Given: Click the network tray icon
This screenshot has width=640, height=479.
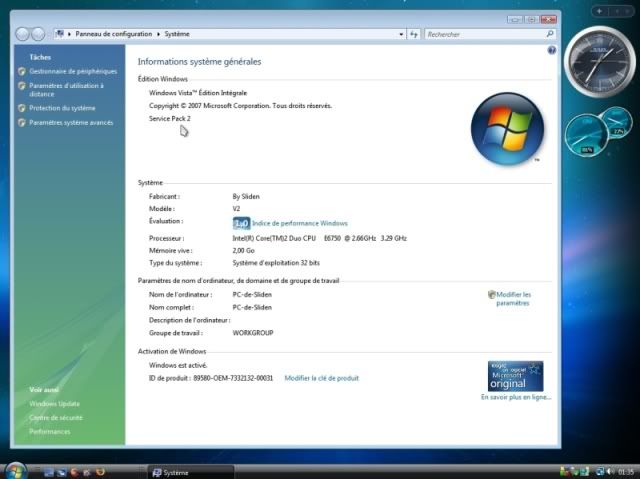Looking at the screenshot, I should [x=600, y=472].
